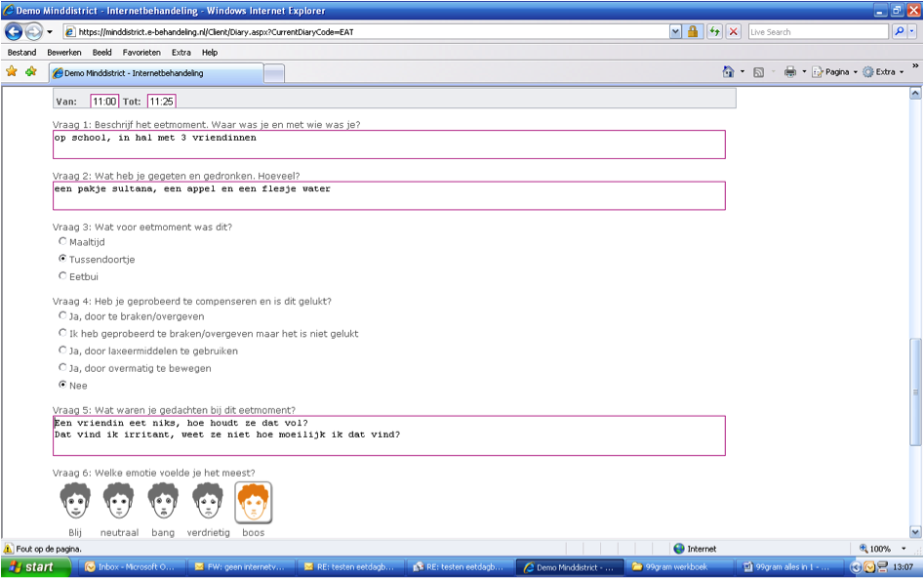Viewport: 924px width, 579px height.
Task: Select the orange 'boos' emotion face
Action: [x=253, y=502]
